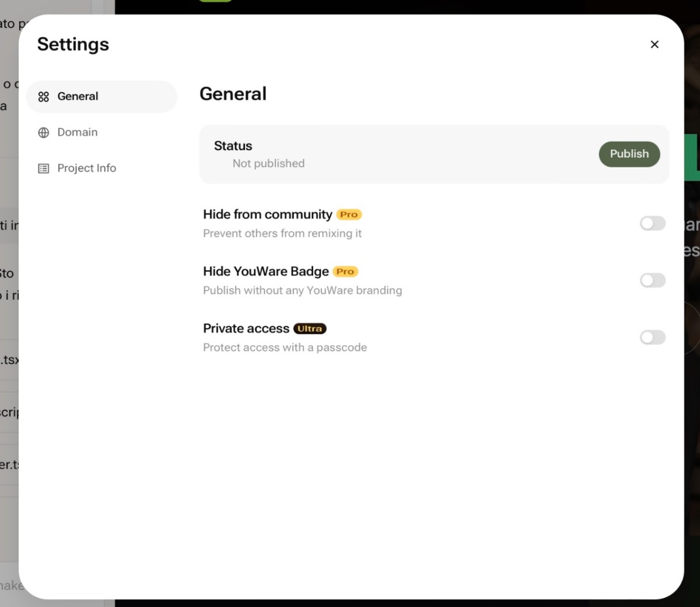
Task: Click the Private access option title
Action: [x=246, y=329]
